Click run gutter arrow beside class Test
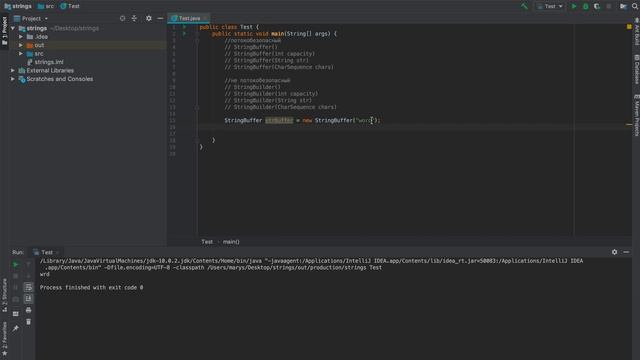 point(184,27)
